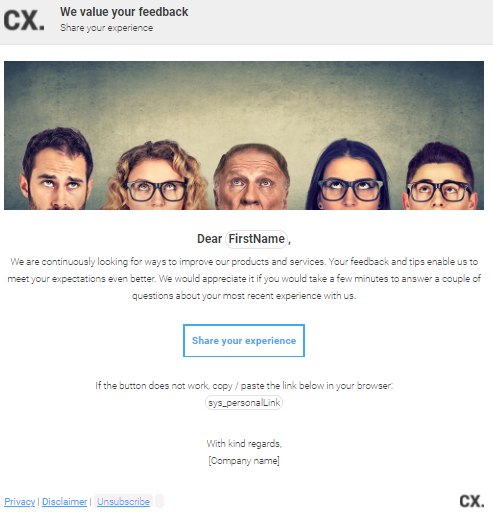Click the bearded man in the banner image
The image size is (493, 520).
click(x=56, y=168)
